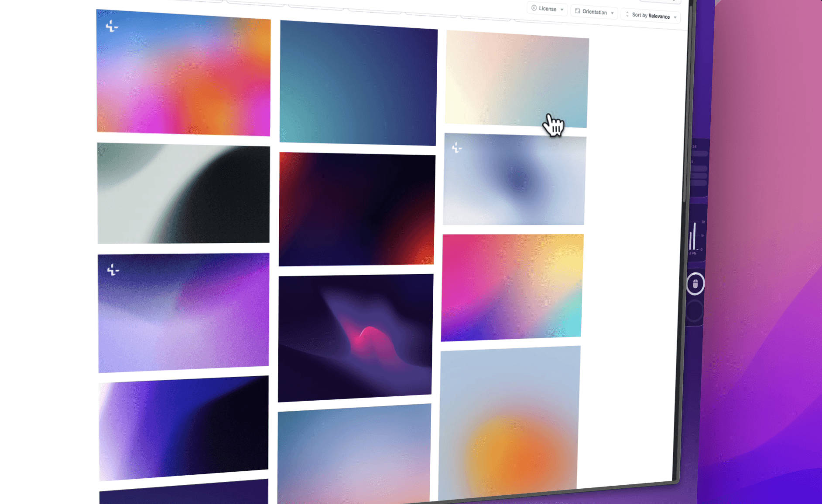The height and width of the screenshot is (504, 822).
Task: Select the dark navy gradient with red corners
Action: tap(356, 209)
